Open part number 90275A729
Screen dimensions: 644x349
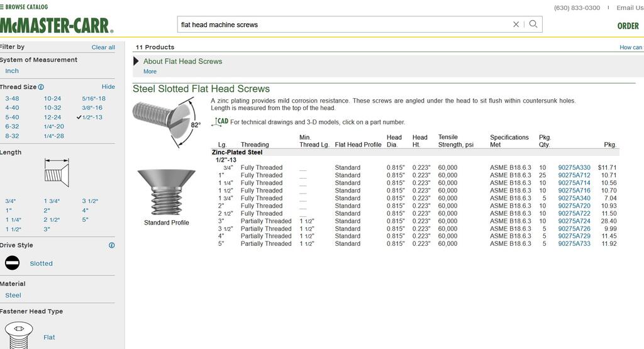tap(574, 236)
